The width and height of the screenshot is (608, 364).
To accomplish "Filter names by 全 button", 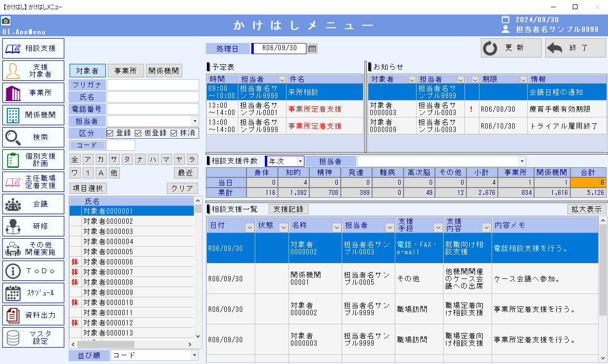I will pos(74,160).
